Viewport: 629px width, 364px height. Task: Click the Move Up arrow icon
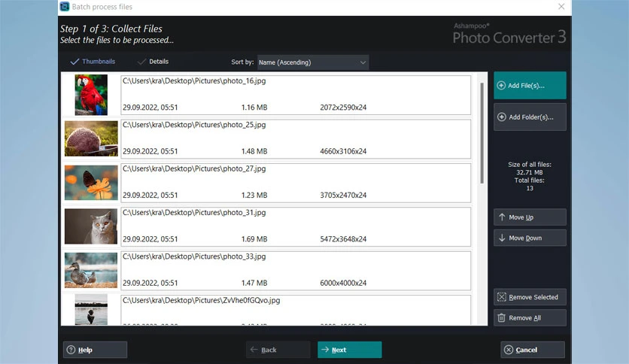502,217
